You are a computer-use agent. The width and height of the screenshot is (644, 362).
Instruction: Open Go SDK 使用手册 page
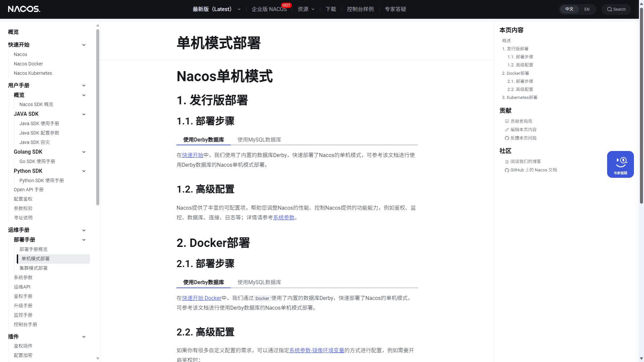point(37,161)
